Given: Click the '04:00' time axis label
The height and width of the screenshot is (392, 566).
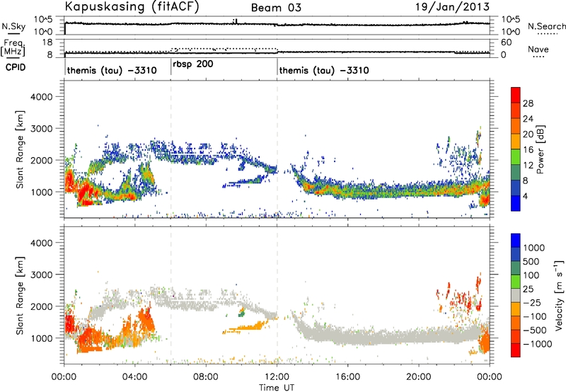Looking at the screenshot, I should click(134, 376).
